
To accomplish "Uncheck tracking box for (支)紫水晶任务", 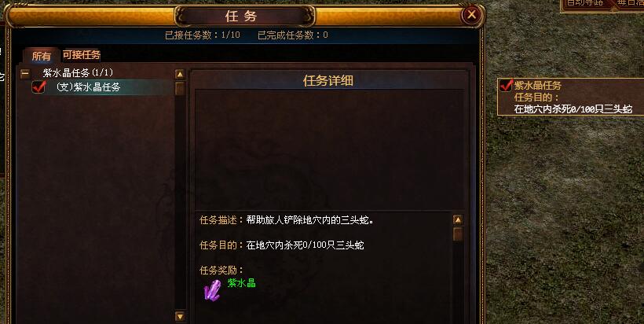I will click(38, 87).
